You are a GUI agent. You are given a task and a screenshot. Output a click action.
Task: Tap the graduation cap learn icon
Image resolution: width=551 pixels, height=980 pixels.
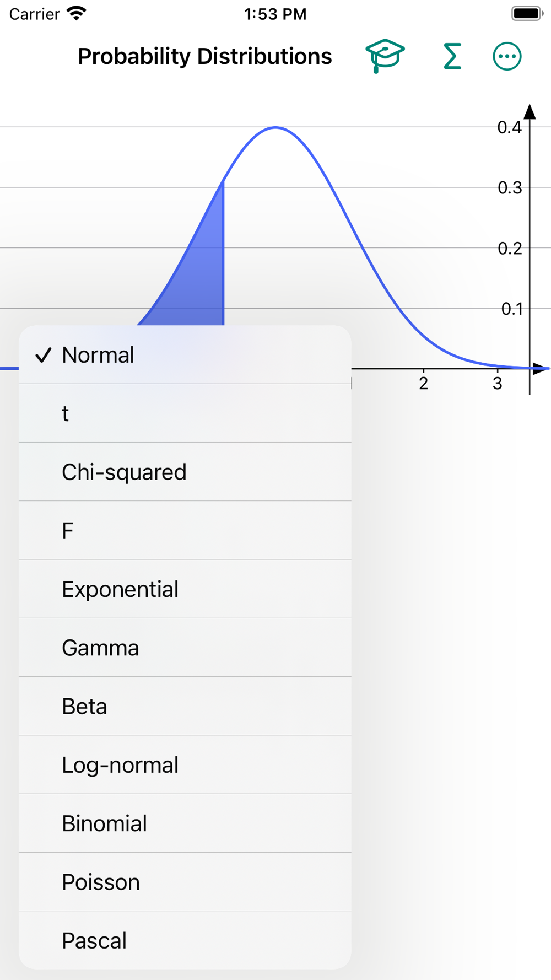(x=385, y=56)
